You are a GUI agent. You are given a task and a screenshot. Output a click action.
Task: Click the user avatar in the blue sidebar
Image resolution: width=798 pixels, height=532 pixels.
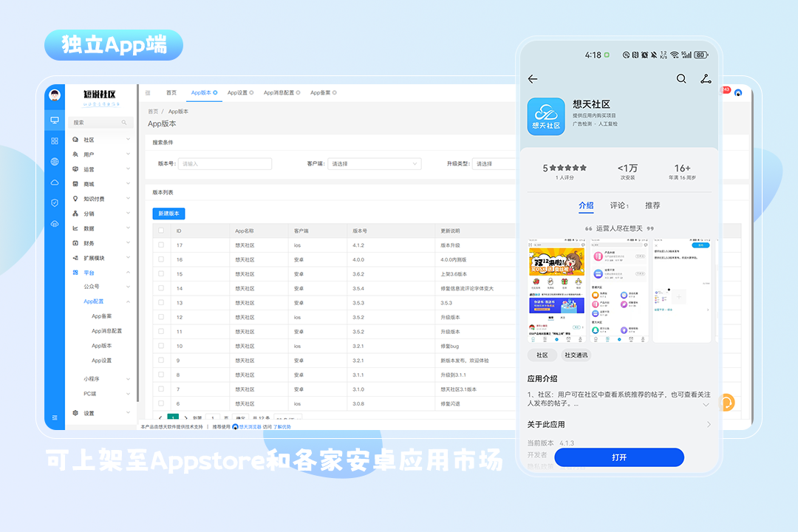(x=55, y=95)
